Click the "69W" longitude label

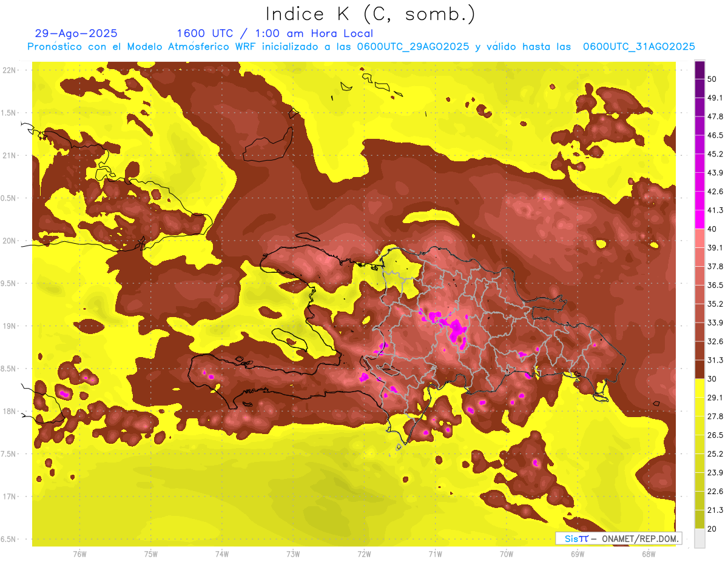[x=578, y=554]
